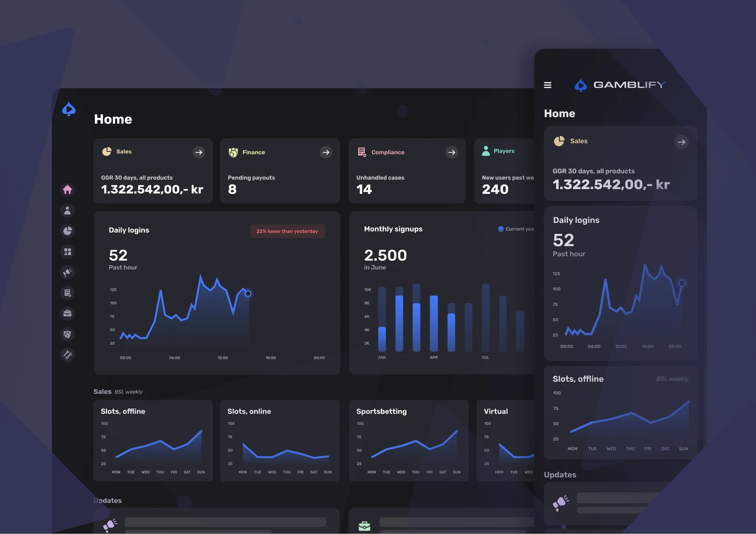Screen dimensions: 756x534
Task: Click the '14' unhandled cases value
Action: [364, 189]
